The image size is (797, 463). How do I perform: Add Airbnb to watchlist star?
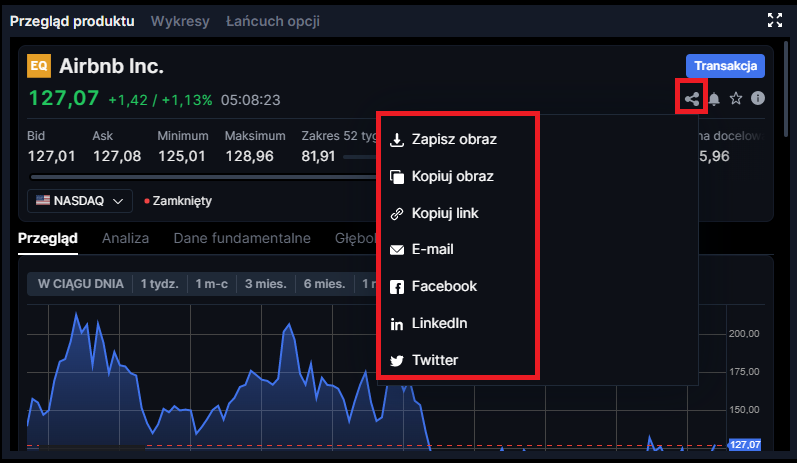point(735,98)
